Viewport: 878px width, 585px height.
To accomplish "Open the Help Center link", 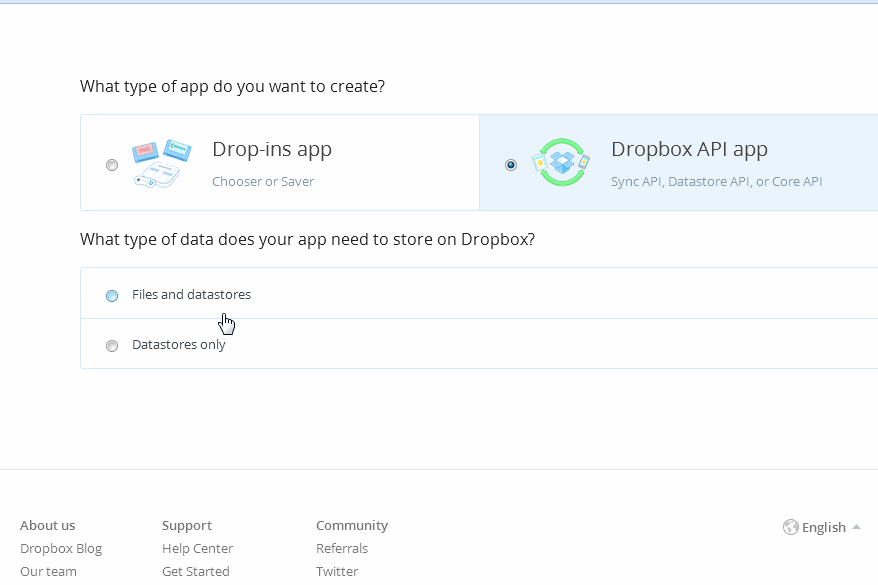I will point(198,549).
